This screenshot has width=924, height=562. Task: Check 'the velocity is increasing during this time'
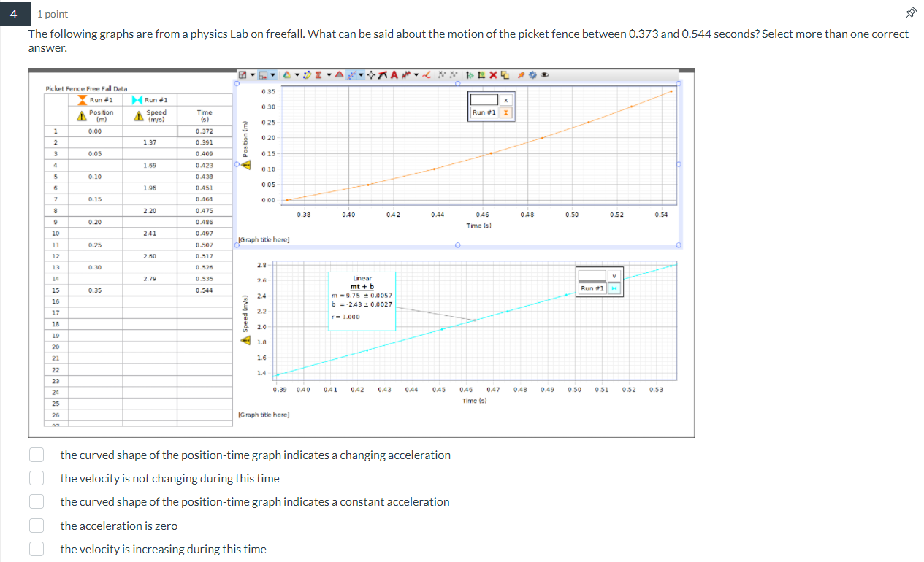(x=37, y=549)
